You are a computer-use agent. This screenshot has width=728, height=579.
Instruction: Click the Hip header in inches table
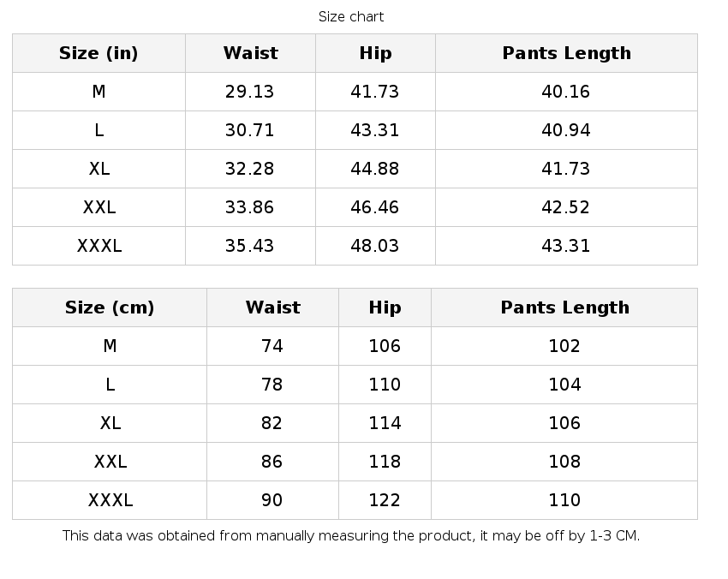(375, 53)
